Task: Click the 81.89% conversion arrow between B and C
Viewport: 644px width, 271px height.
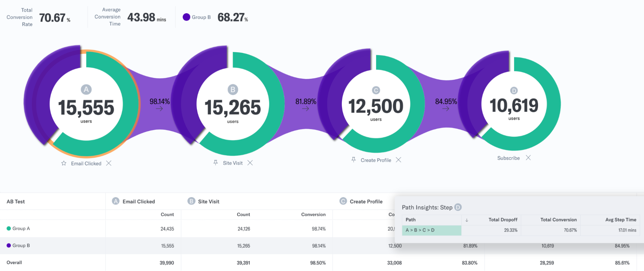Action: coord(306,109)
